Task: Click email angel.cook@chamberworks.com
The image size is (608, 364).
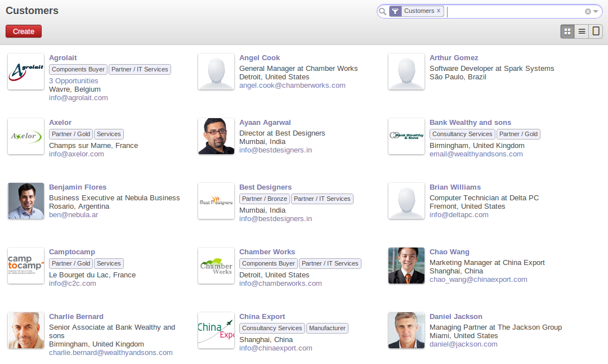Action: tap(292, 86)
